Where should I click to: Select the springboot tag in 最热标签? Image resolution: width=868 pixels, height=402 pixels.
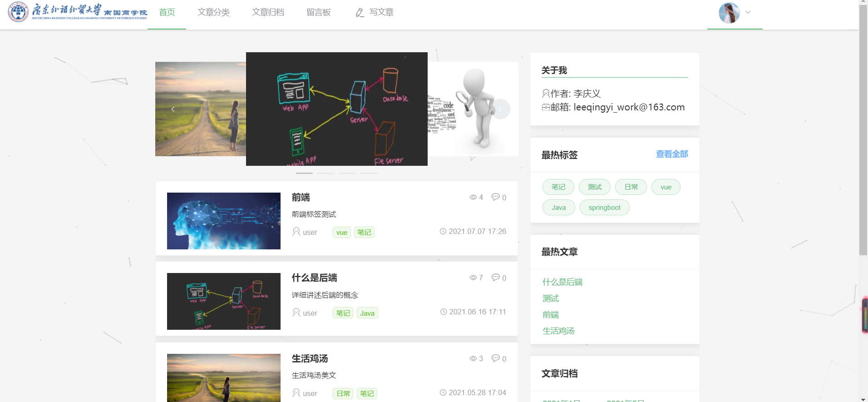(x=605, y=208)
